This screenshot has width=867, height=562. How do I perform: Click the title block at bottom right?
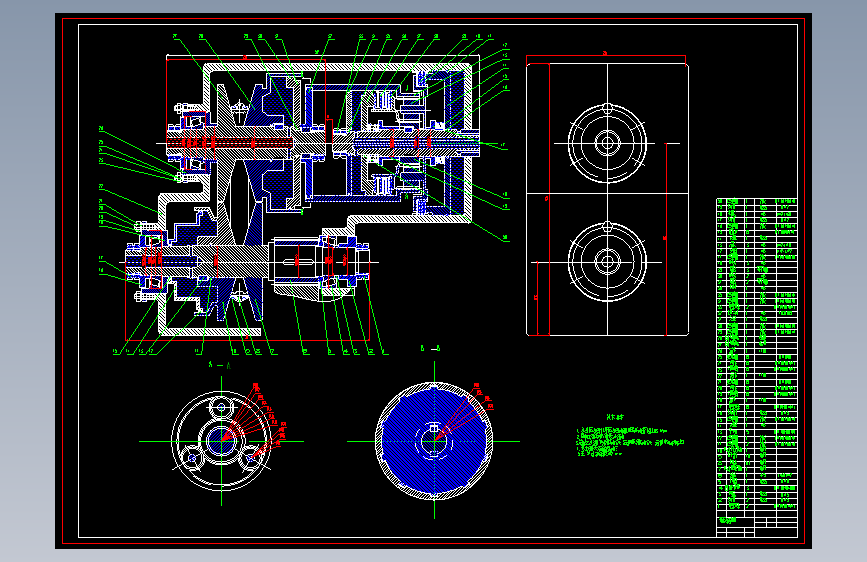click(x=756, y=527)
